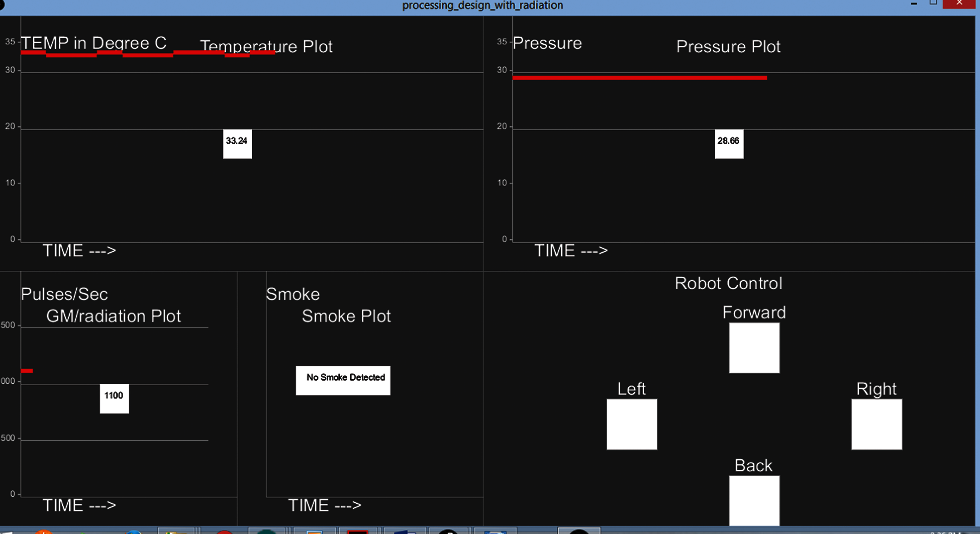Click the 1100 pulse count box
The width and height of the screenshot is (980, 534).
pos(114,398)
